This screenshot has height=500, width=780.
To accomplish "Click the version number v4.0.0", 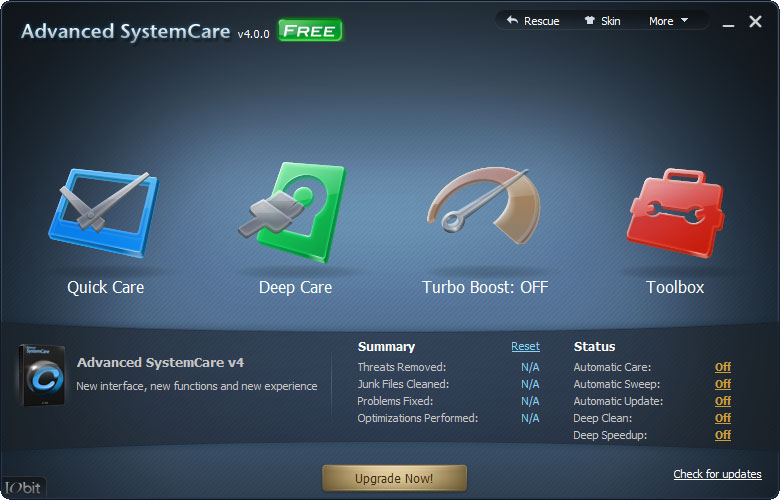I will (253, 34).
